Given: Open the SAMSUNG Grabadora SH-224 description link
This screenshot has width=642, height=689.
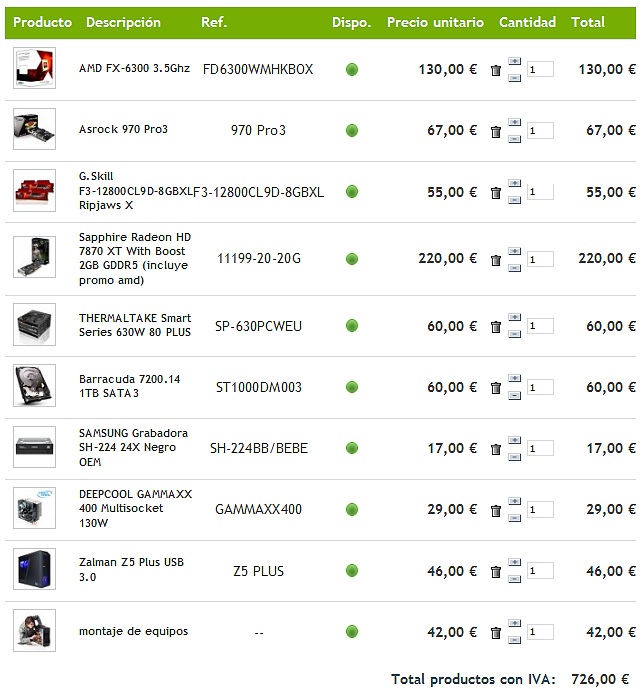Looking at the screenshot, I should coord(133,447).
